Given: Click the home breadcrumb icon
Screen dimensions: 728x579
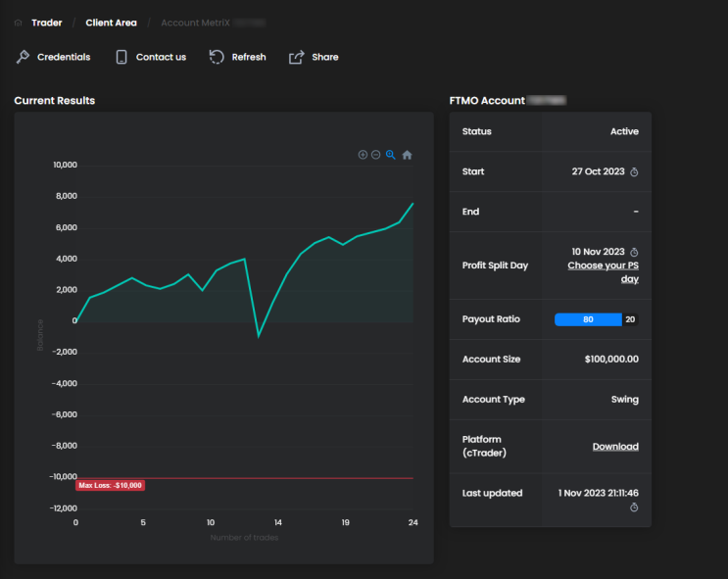Looking at the screenshot, I should (x=18, y=23).
